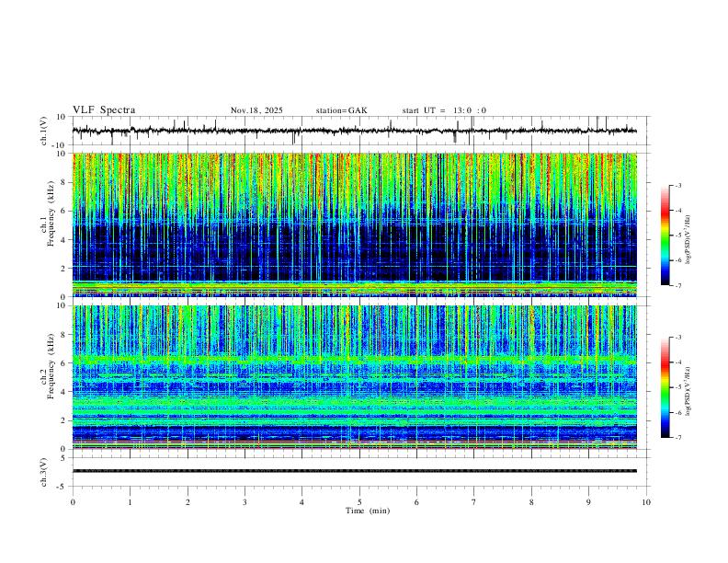Click the "6" kHz tick on ch.2 spectrogram axis

[x=64, y=363]
